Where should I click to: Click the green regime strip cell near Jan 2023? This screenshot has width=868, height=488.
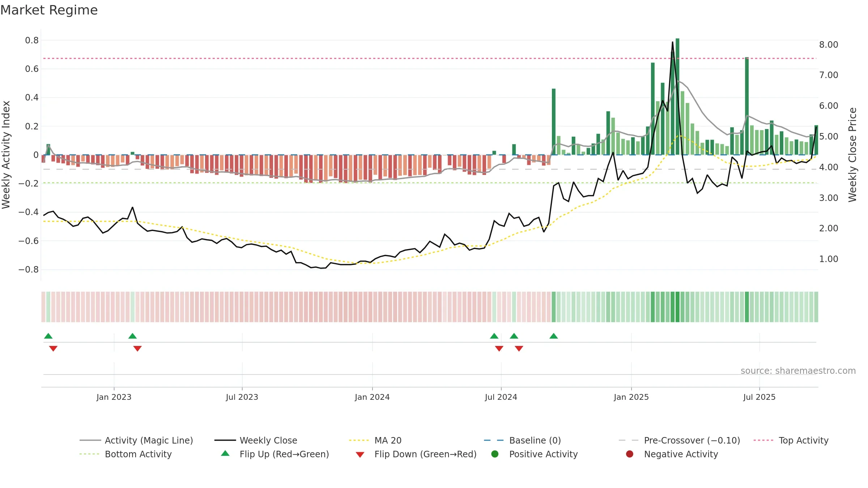click(x=132, y=307)
